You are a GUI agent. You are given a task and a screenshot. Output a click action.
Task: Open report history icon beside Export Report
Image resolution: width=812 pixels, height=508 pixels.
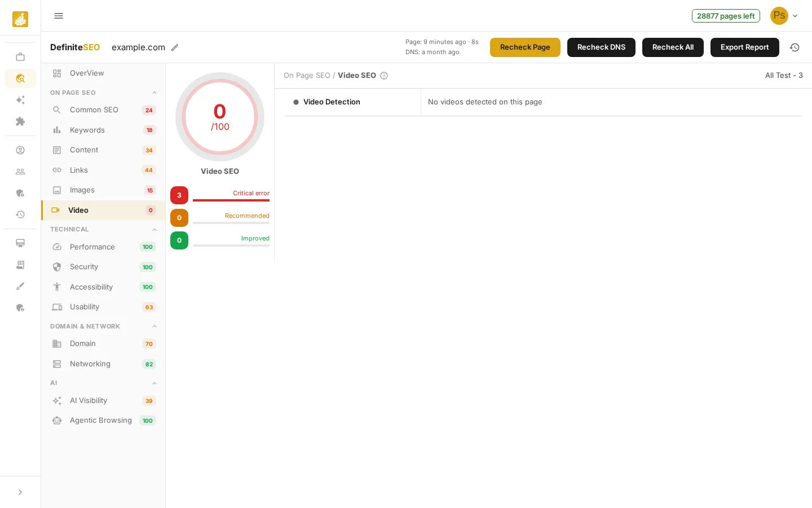pyautogui.click(x=795, y=47)
